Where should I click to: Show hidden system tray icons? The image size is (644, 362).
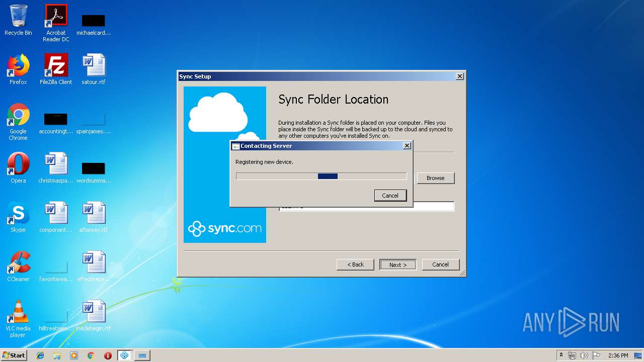(x=561, y=355)
